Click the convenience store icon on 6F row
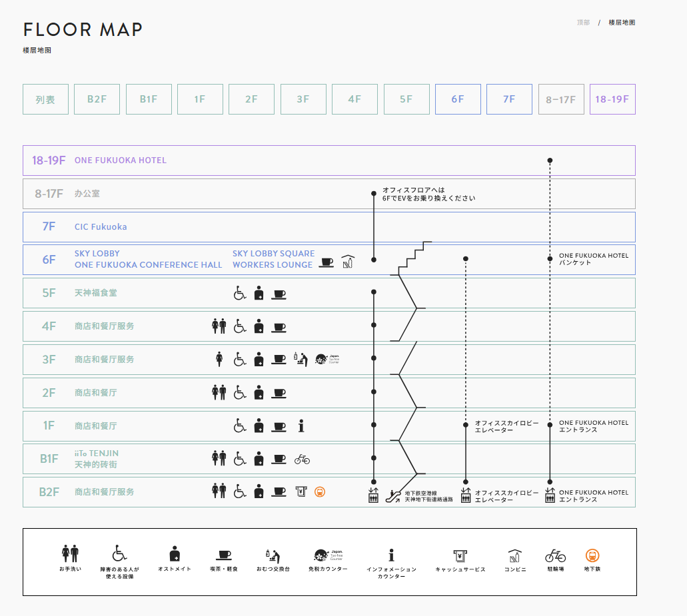The height and width of the screenshot is (616, 687). (347, 261)
